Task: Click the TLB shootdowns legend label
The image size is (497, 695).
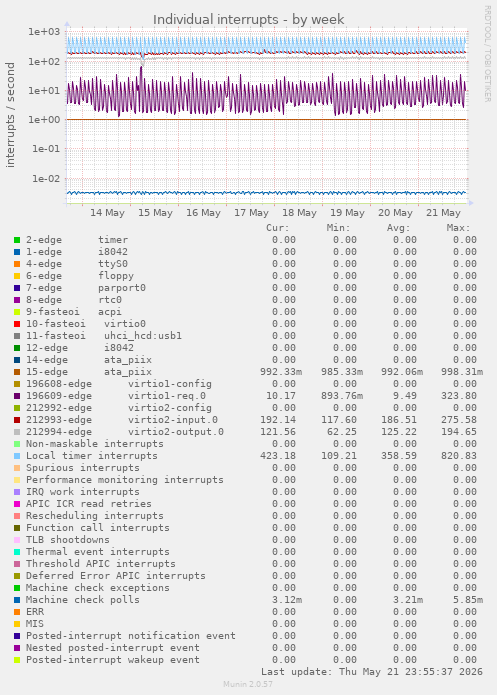Action: [x=68, y=540]
